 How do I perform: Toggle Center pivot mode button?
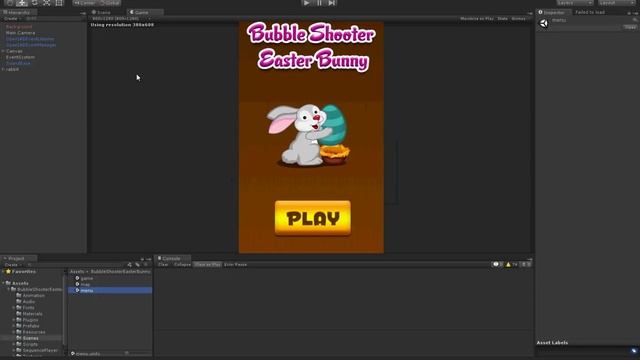click(85, 2)
